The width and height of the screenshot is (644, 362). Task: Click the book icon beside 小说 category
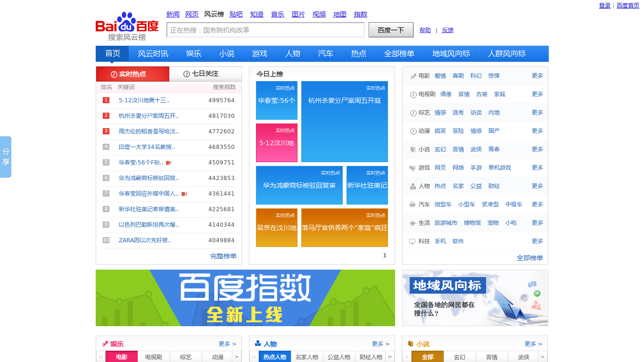coord(413,149)
